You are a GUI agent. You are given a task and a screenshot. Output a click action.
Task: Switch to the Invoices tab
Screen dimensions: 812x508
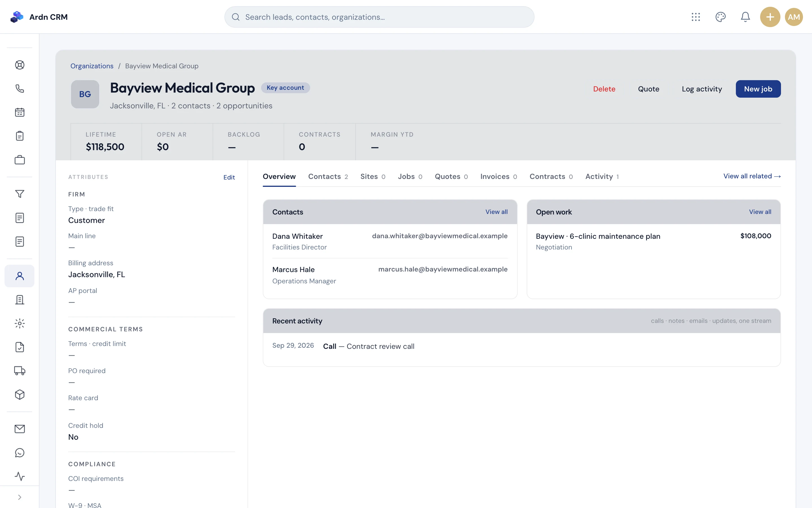[x=498, y=176]
